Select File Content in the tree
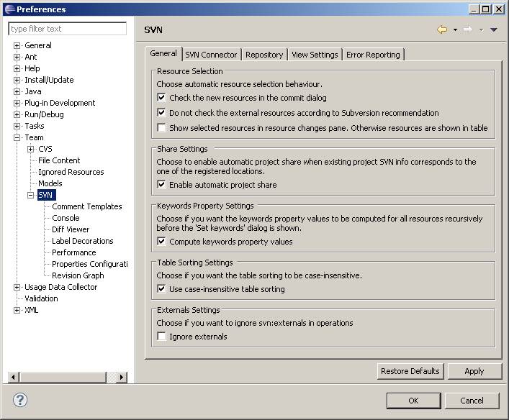This screenshot has height=420, width=509. click(59, 160)
